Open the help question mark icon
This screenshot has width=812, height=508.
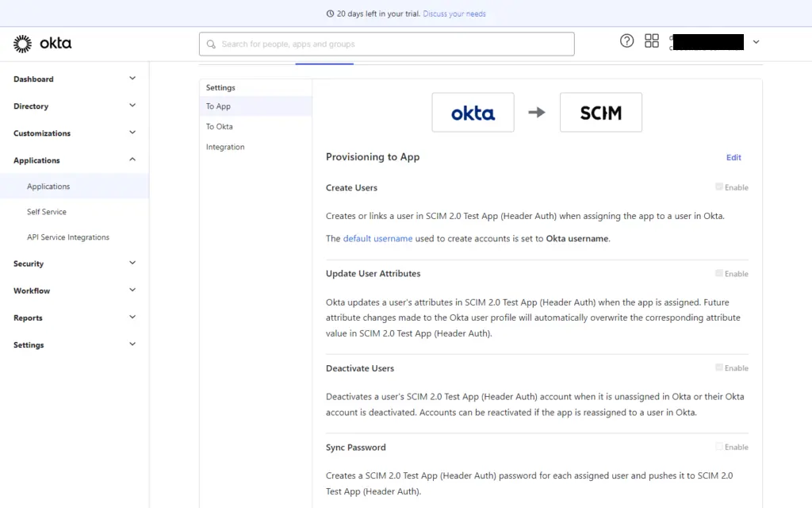click(x=626, y=40)
